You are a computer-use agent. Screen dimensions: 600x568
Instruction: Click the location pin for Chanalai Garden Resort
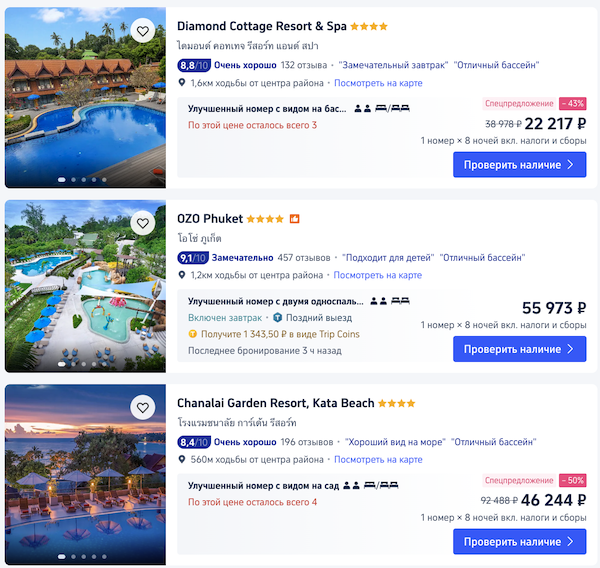[181, 459]
